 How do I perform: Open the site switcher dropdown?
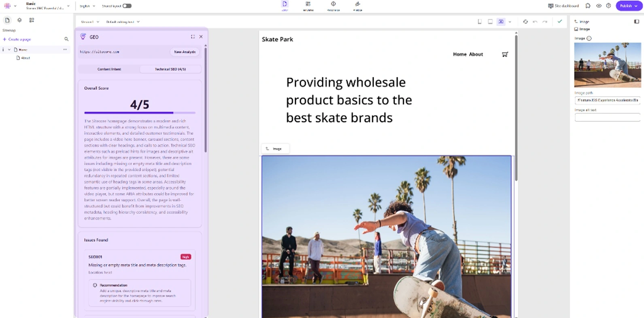click(x=47, y=6)
